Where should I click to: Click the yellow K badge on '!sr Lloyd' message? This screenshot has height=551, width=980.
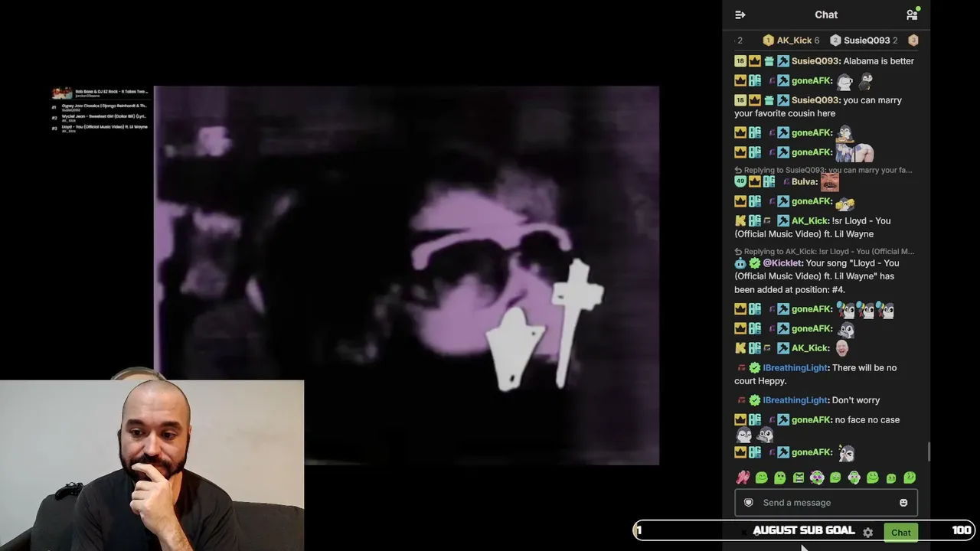[740, 221]
